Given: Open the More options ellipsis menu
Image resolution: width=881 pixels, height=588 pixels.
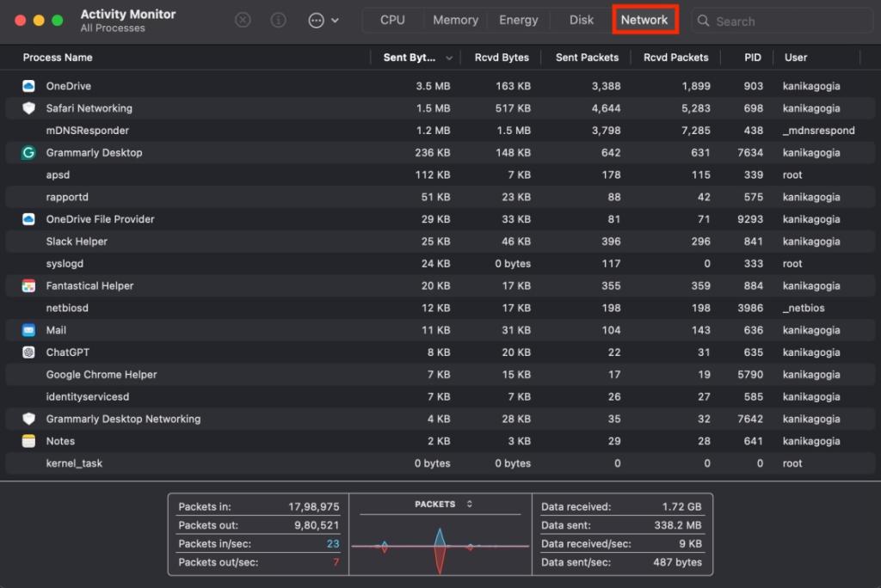Looking at the screenshot, I should coord(317,20).
